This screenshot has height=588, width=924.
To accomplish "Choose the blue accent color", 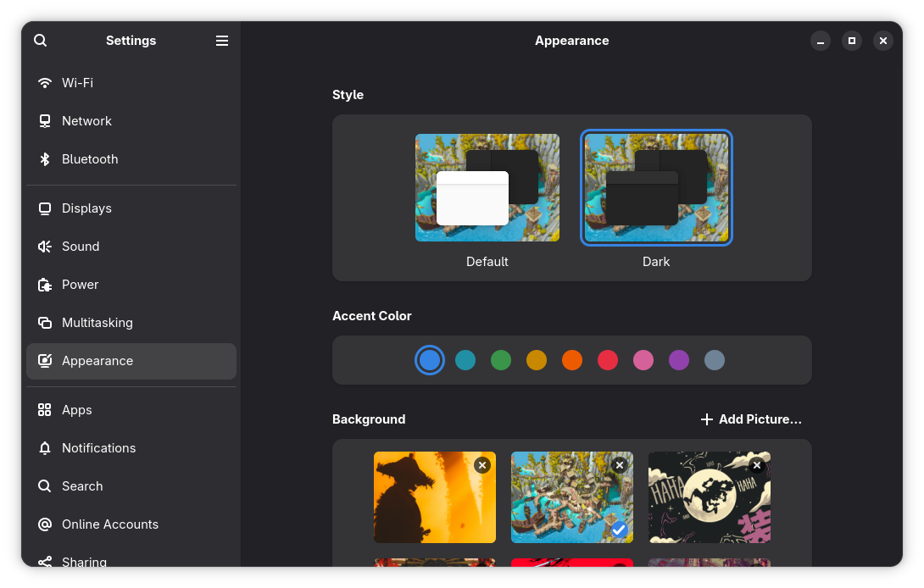I will 430,360.
